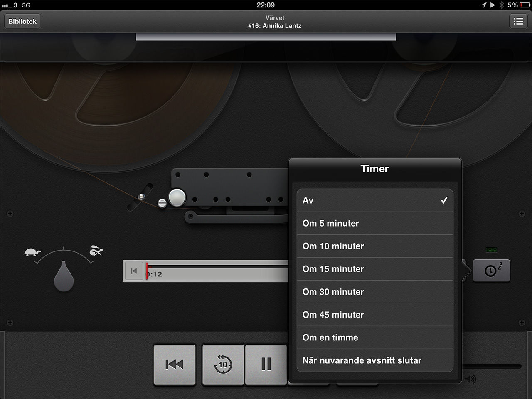Click the Bluetooth status icon
Screen dimensions: 532x399
[502, 5]
